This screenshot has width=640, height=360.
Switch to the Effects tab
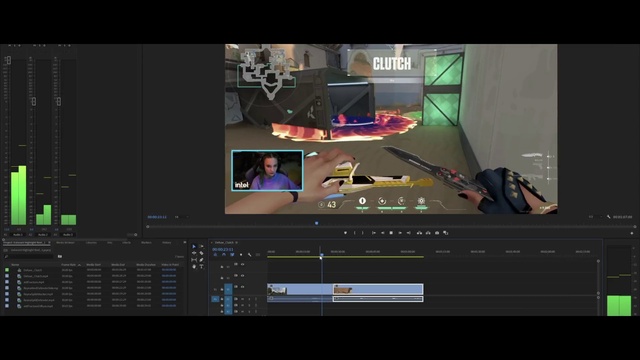tap(127, 242)
